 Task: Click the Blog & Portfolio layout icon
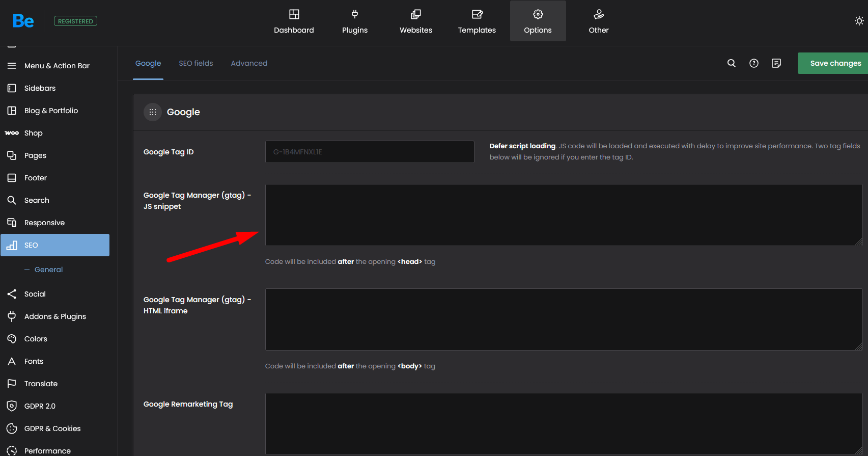click(12, 111)
